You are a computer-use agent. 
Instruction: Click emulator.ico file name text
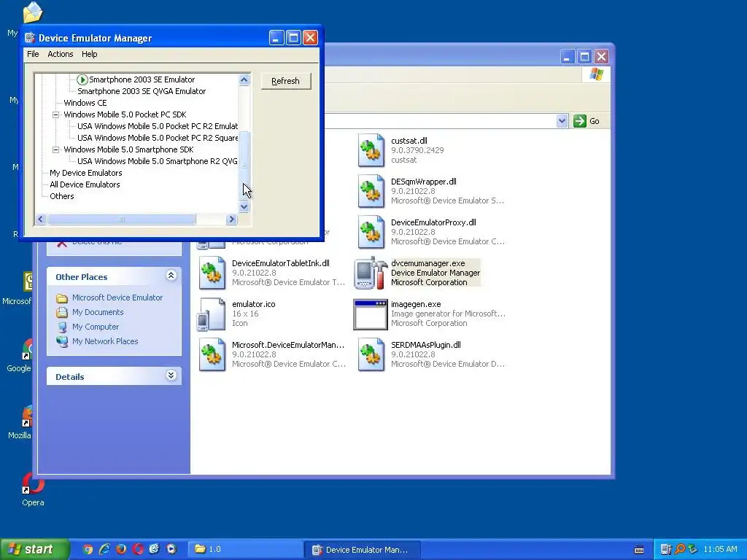[253, 304]
